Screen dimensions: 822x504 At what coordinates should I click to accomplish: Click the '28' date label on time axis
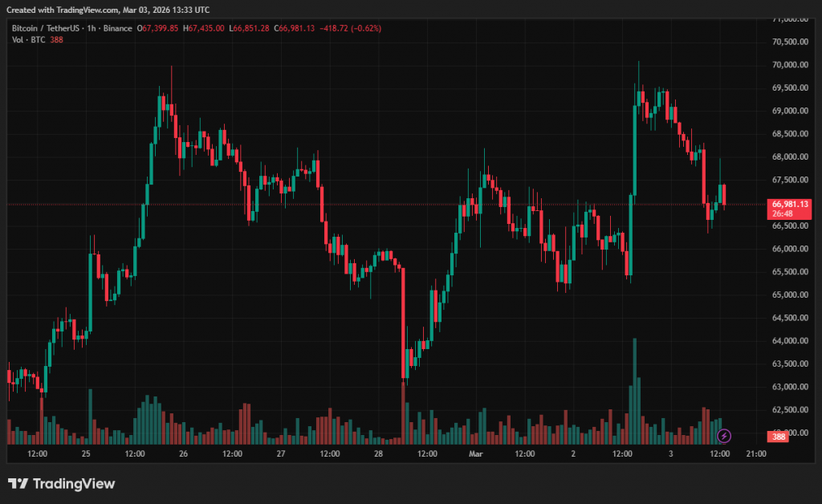(x=379, y=454)
